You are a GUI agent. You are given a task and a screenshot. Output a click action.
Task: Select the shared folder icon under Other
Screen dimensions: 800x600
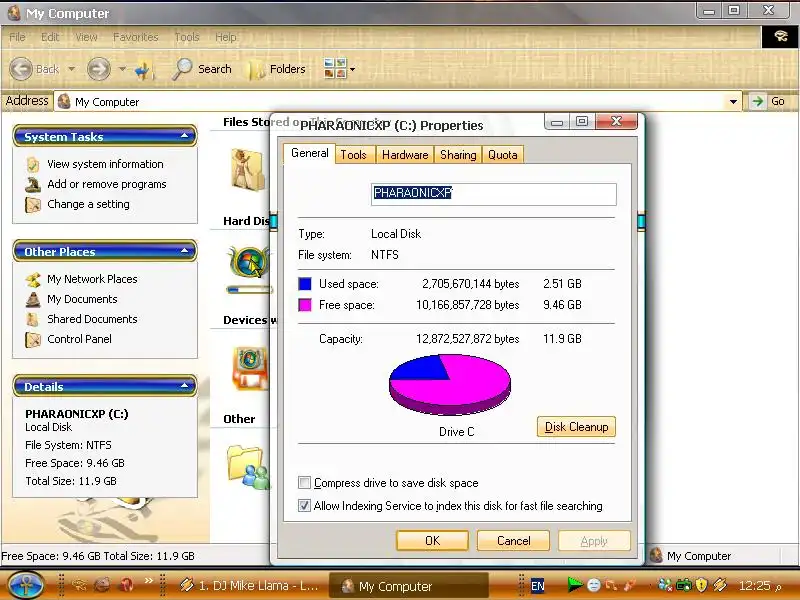(x=248, y=467)
